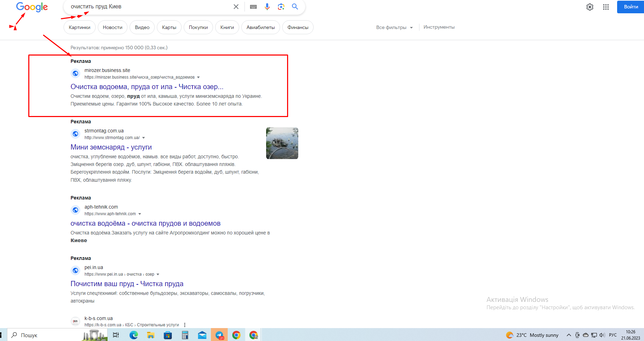
Task: Switch to Telegram on the taskbar
Action: coord(219,335)
